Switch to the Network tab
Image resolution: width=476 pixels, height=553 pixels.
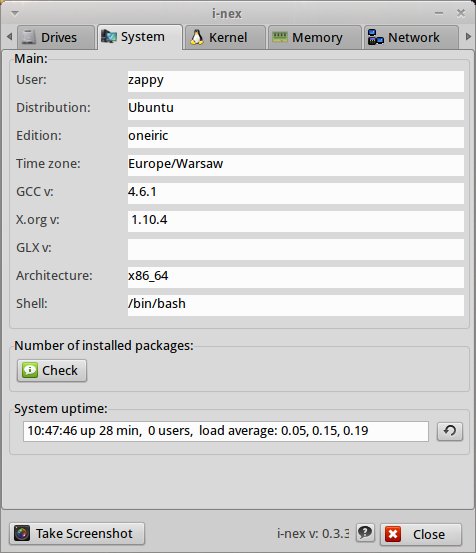point(411,37)
